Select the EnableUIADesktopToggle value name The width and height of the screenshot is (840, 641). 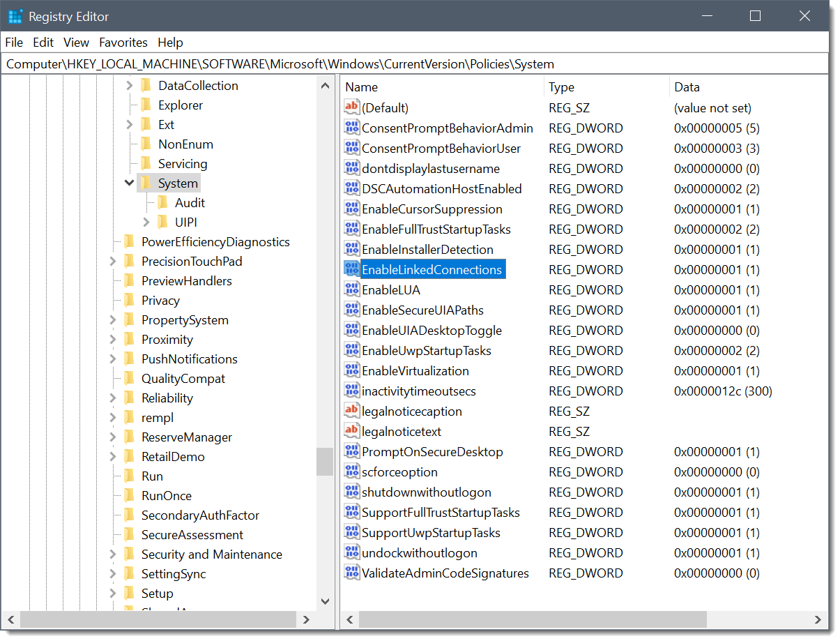pyautogui.click(x=432, y=330)
